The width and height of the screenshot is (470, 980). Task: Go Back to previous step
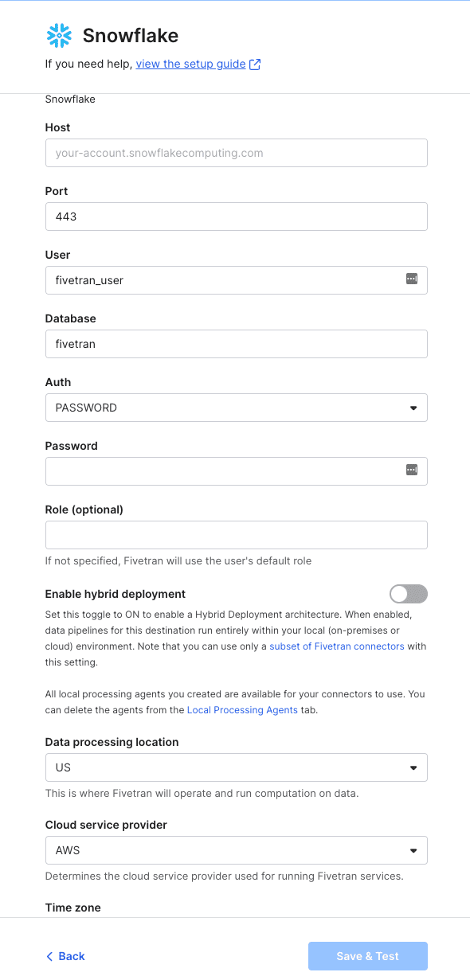pyautogui.click(x=65, y=956)
